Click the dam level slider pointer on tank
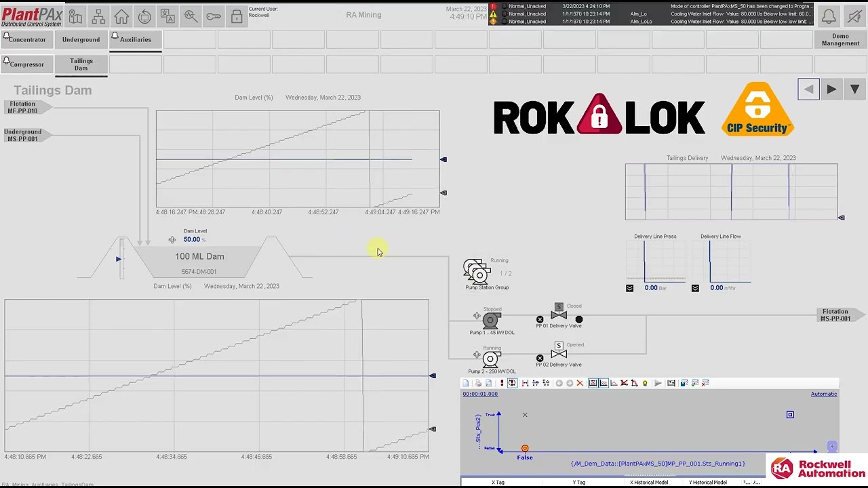The image size is (868, 488). [119, 259]
